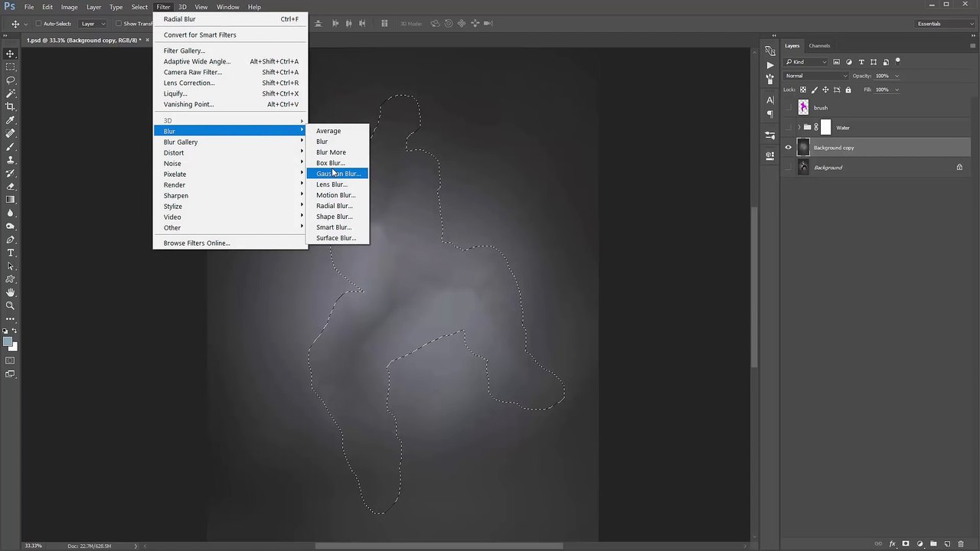
Task: Open the Image menu
Action: pos(69,7)
